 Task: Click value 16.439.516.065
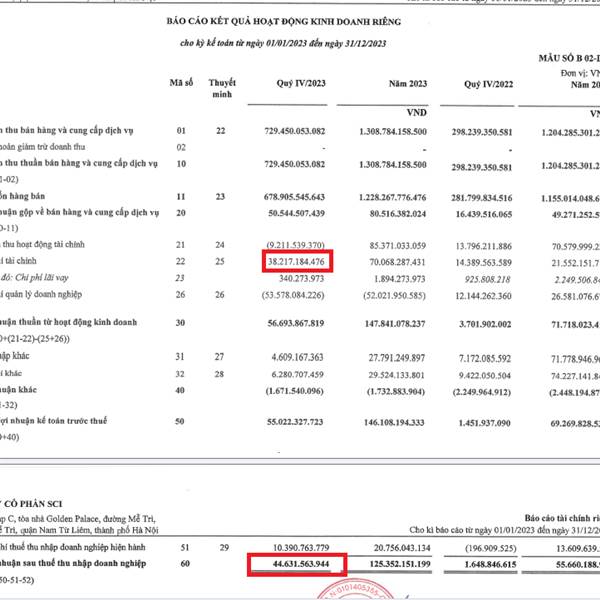point(484,214)
